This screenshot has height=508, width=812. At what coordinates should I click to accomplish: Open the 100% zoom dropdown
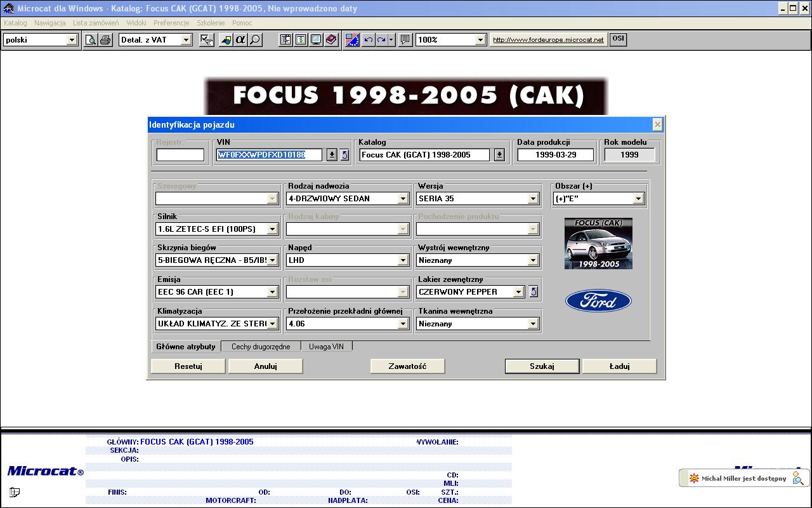pyautogui.click(x=480, y=40)
